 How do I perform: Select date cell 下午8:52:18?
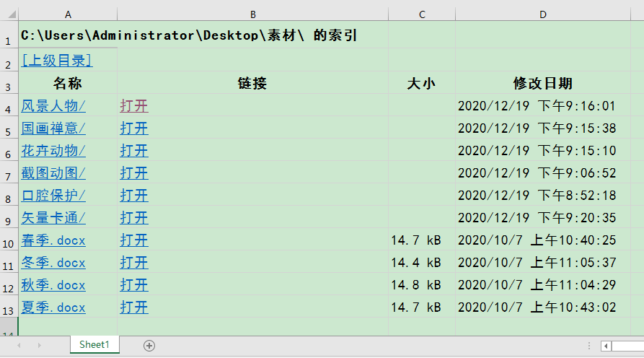(543, 195)
